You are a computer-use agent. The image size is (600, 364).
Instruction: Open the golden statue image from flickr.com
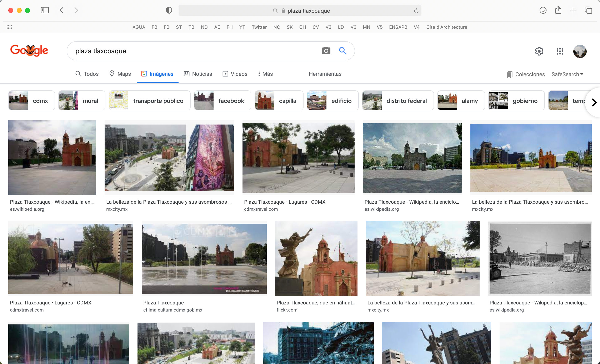(316, 258)
